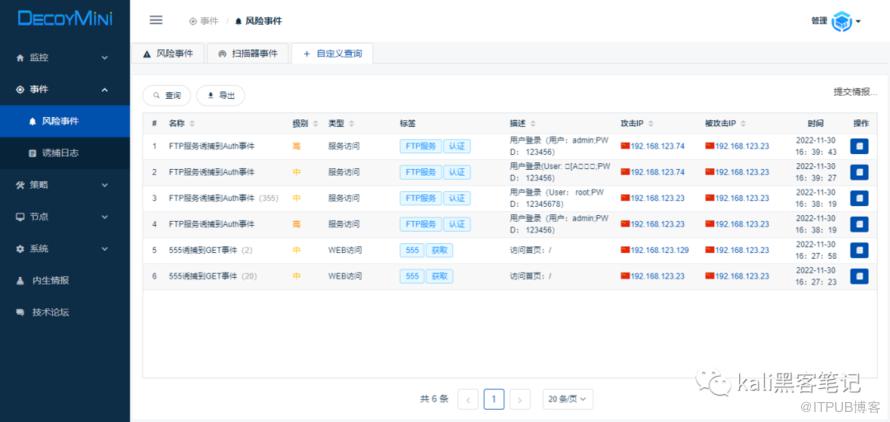Open the 自定义查询 tab
Image resolution: width=890 pixels, height=422 pixels.
[332, 53]
